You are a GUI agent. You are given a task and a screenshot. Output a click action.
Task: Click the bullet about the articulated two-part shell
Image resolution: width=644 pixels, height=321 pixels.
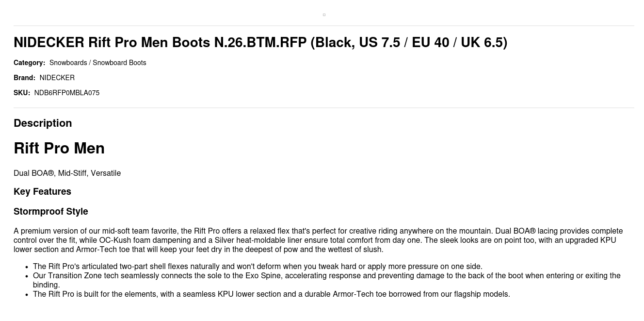(x=258, y=267)
